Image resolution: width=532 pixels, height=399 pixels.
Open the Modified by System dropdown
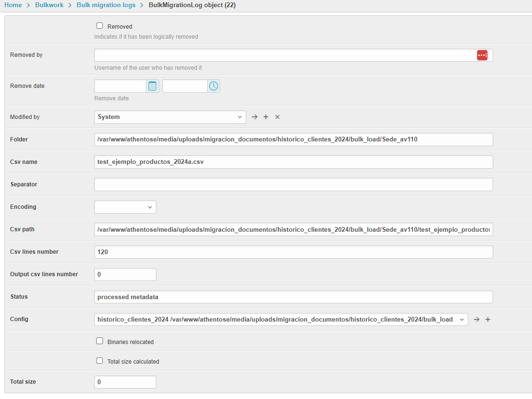coord(170,117)
